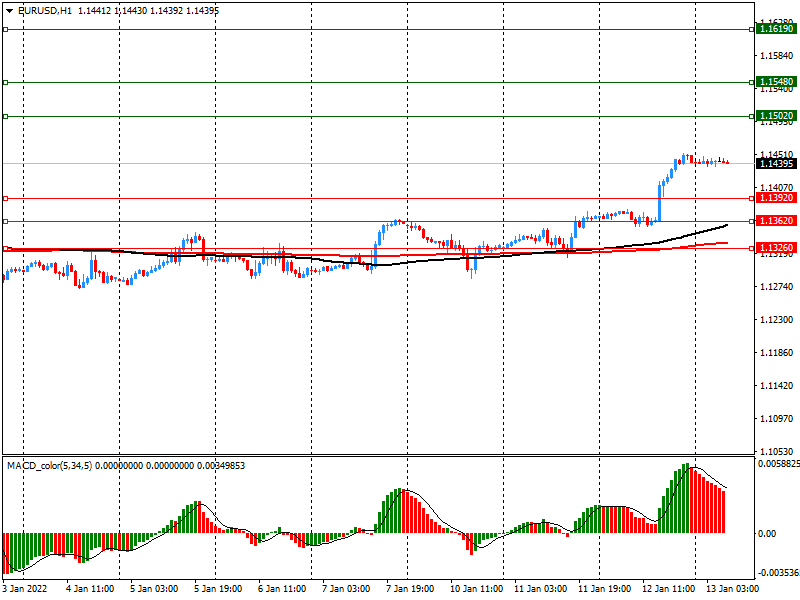Screen dimensions: 800x600
Task: Click the 1.12740 price axis value
Action: click(x=777, y=287)
